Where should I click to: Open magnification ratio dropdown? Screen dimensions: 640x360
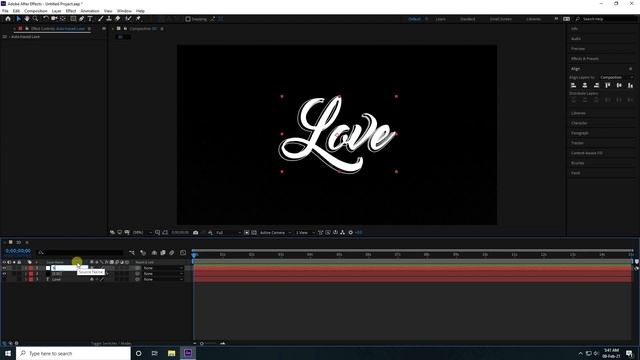(142, 232)
